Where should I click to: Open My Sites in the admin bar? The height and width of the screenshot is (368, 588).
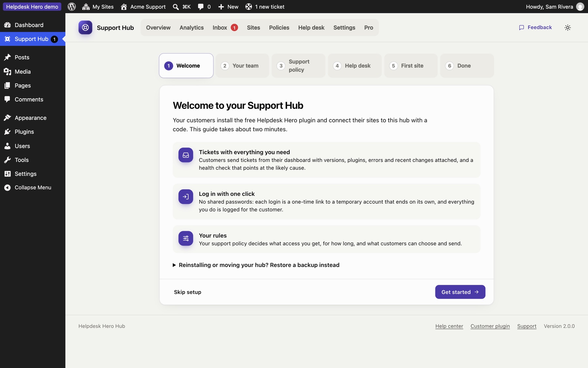98,7
